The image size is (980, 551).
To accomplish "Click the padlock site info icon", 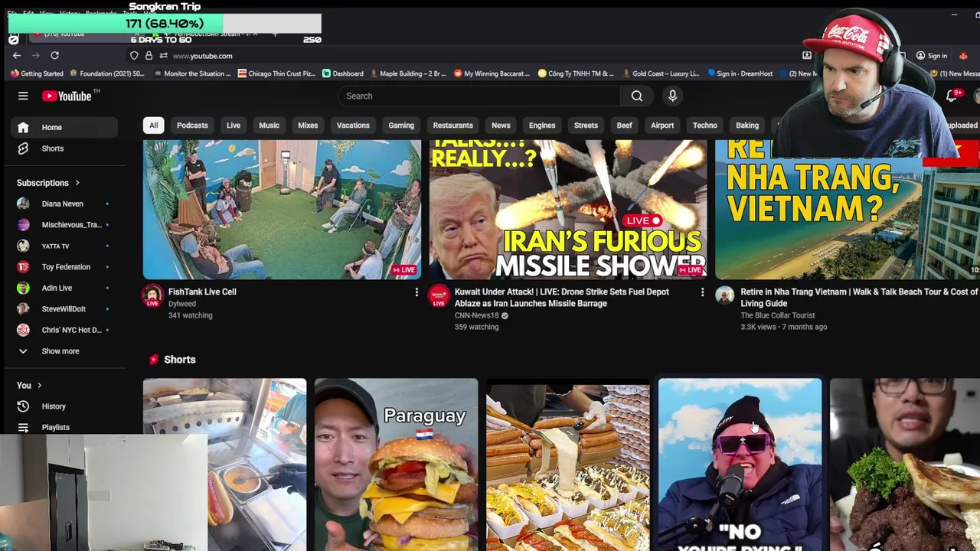I will pyautogui.click(x=149, y=55).
